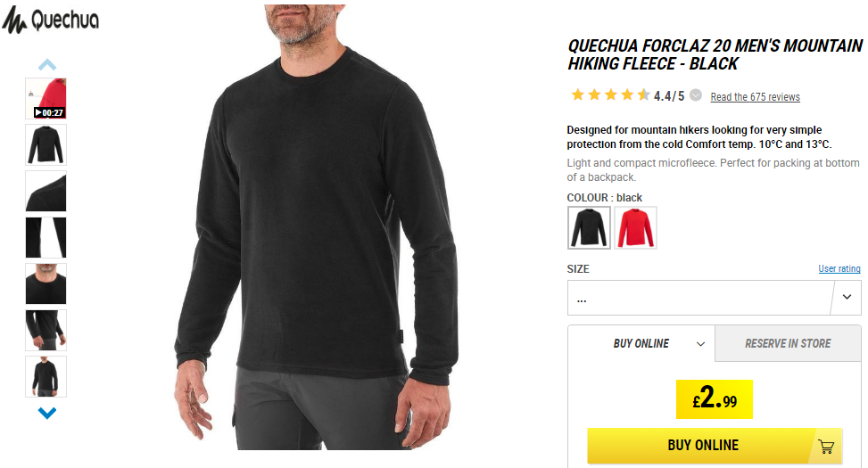
Task: Expand rating details chevron beside 4.4/5
Action: click(696, 95)
